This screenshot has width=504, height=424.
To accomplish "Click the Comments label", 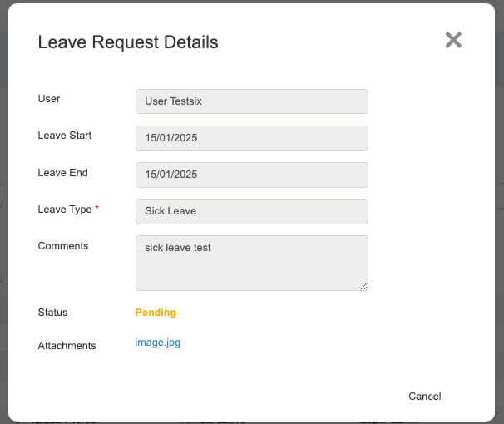I will pos(63,246).
